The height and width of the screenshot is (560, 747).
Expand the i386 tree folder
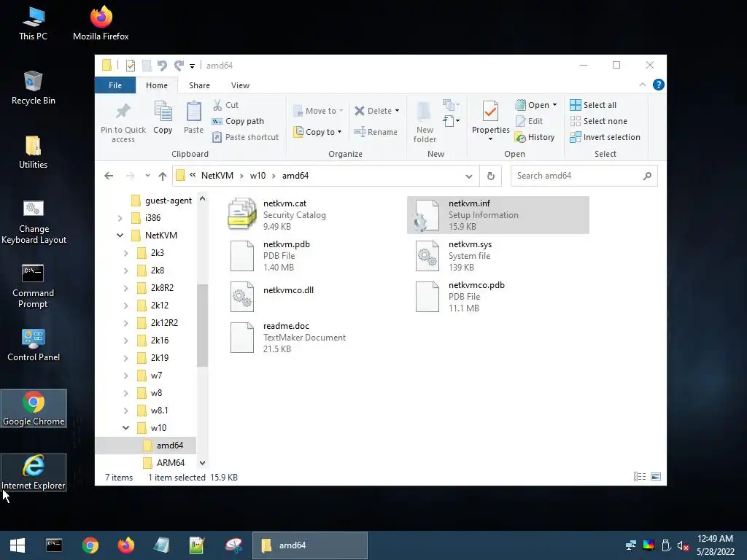(x=120, y=217)
